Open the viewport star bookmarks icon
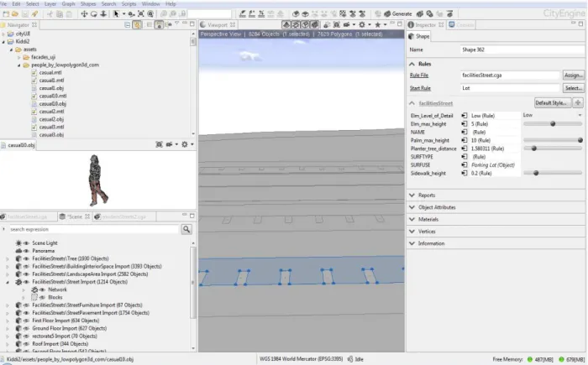This screenshot has height=365, width=588. point(378,24)
